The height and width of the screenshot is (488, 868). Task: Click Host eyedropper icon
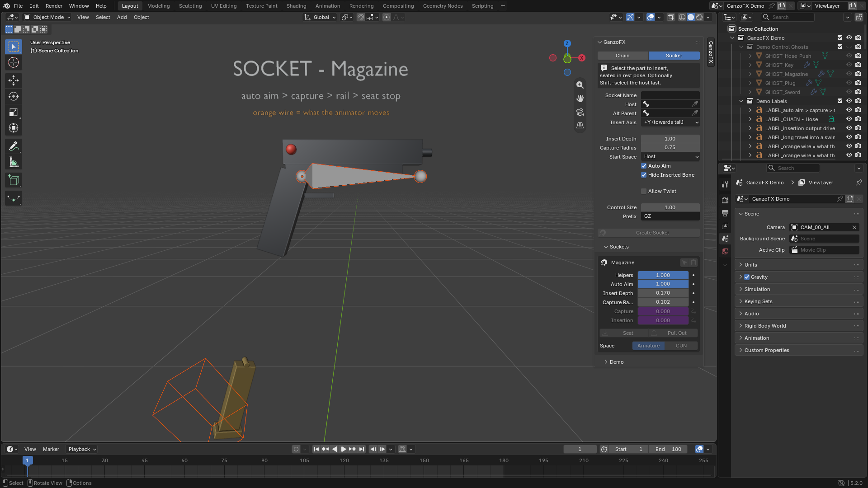coord(695,104)
